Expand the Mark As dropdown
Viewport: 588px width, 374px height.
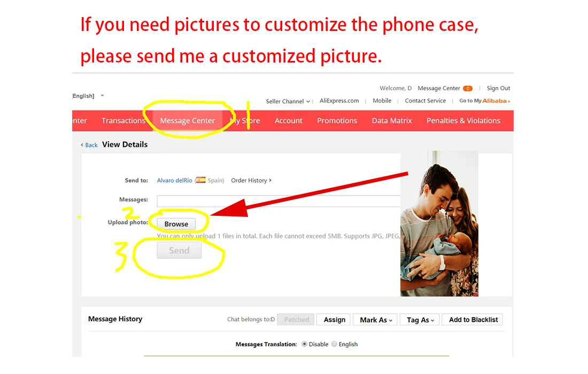(x=375, y=320)
